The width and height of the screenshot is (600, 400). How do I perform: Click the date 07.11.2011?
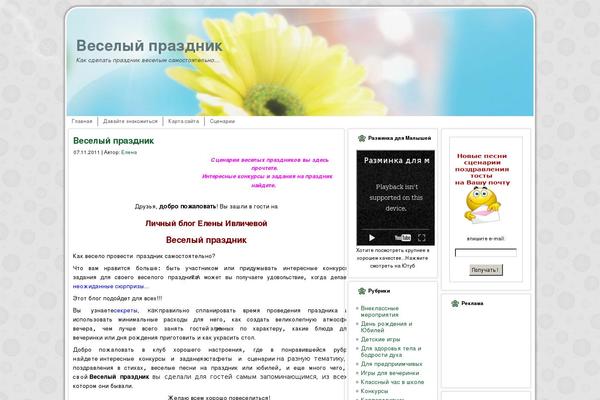[86, 152]
